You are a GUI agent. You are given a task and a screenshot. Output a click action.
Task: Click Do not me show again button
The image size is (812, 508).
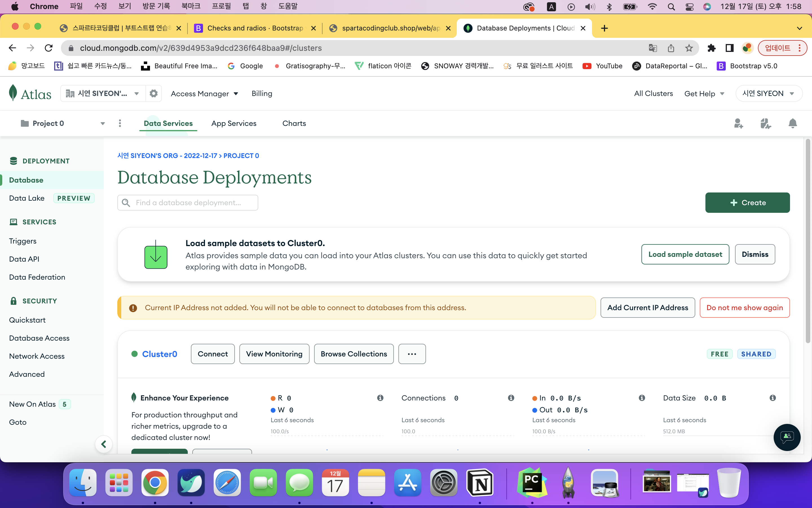coord(745,307)
